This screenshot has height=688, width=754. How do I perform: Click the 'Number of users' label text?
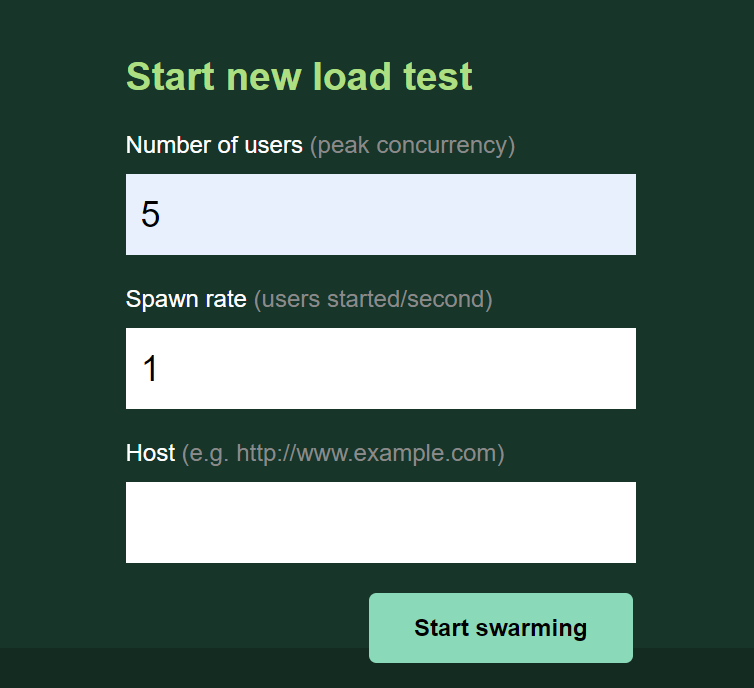(x=214, y=145)
